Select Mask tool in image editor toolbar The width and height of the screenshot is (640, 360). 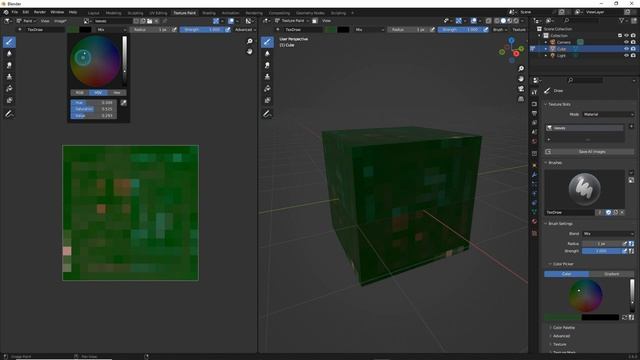tap(9, 100)
